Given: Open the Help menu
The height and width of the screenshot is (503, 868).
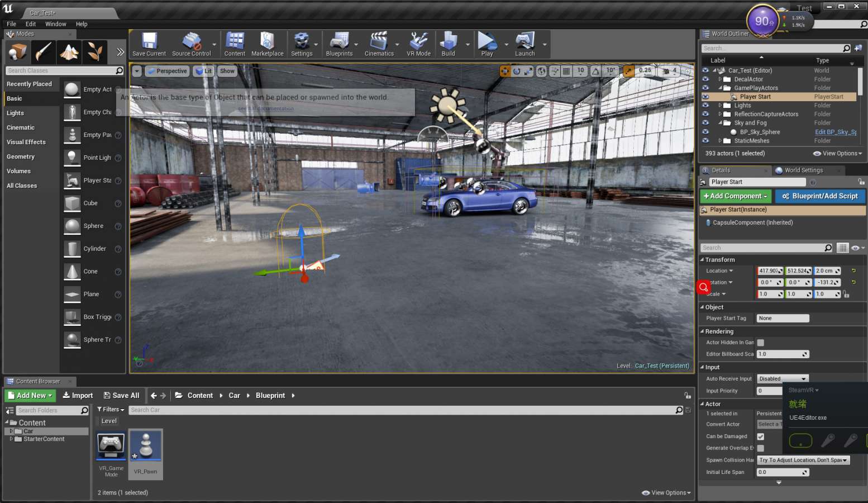Looking at the screenshot, I should click(x=82, y=24).
